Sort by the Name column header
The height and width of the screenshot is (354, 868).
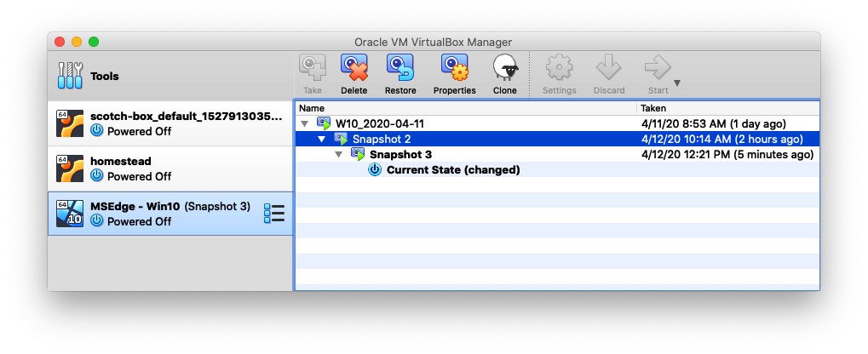coord(466,108)
